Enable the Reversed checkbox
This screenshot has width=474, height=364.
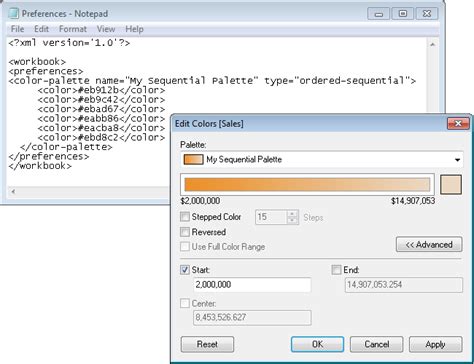[185, 232]
